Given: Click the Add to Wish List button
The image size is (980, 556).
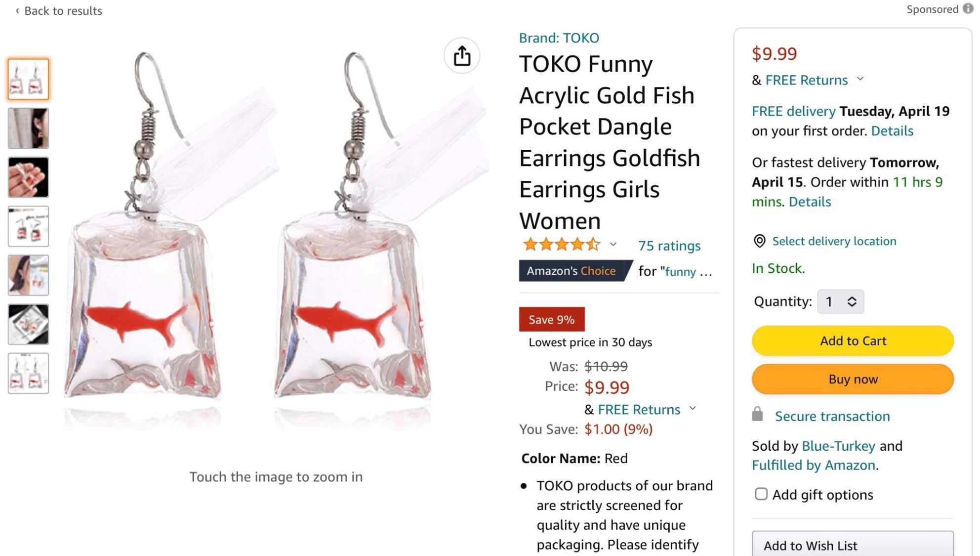Looking at the screenshot, I should click(853, 544).
